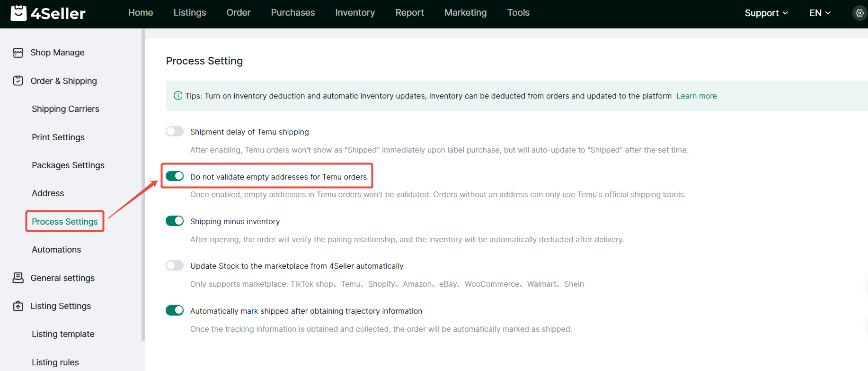Click 'Do not validate empty addresses' label
The height and width of the screenshot is (371, 868).
click(279, 177)
